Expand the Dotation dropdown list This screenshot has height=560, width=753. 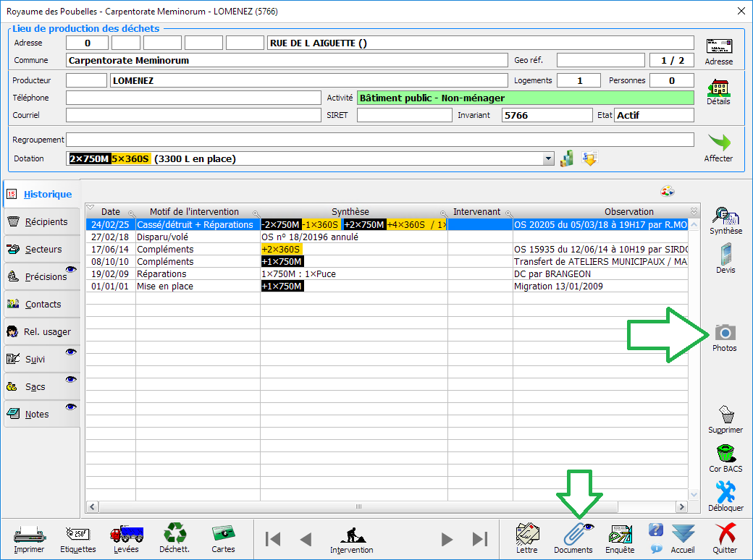(547, 159)
